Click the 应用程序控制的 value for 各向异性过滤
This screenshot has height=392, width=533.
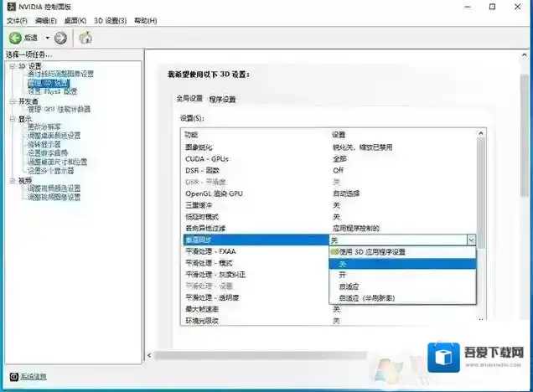356,229
